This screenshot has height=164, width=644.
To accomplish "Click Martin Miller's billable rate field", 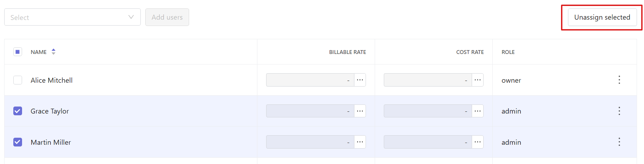I will [x=310, y=142].
